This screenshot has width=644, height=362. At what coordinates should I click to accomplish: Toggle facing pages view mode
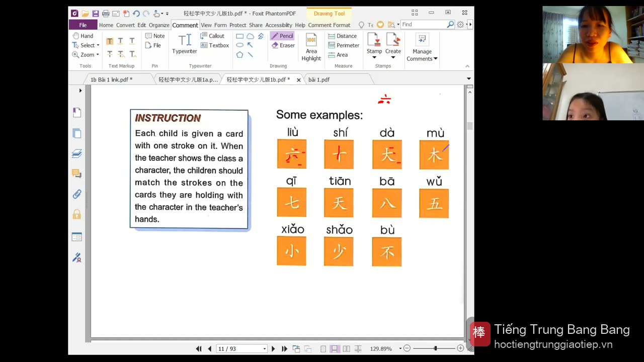point(346,348)
